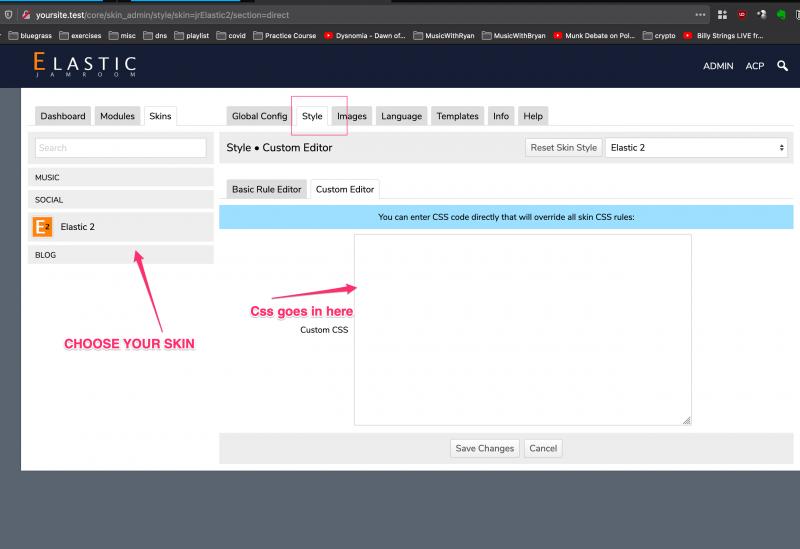Click the Elastic Jamroom logo
This screenshot has width=800, height=549.
tap(85, 65)
